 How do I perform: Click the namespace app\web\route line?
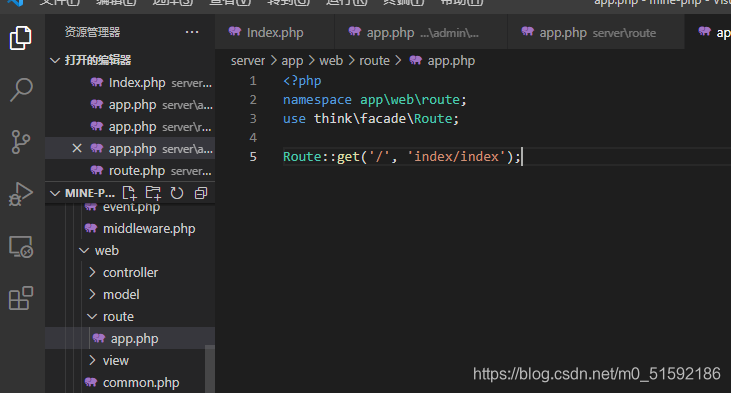point(374,100)
